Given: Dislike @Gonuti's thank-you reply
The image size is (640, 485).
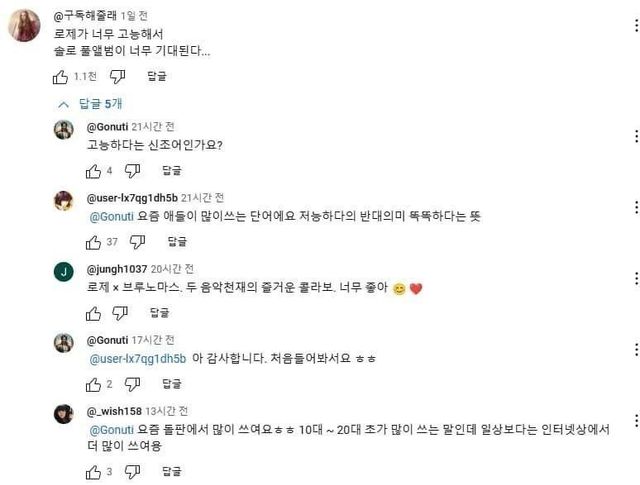Looking at the screenshot, I should point(132,385).
